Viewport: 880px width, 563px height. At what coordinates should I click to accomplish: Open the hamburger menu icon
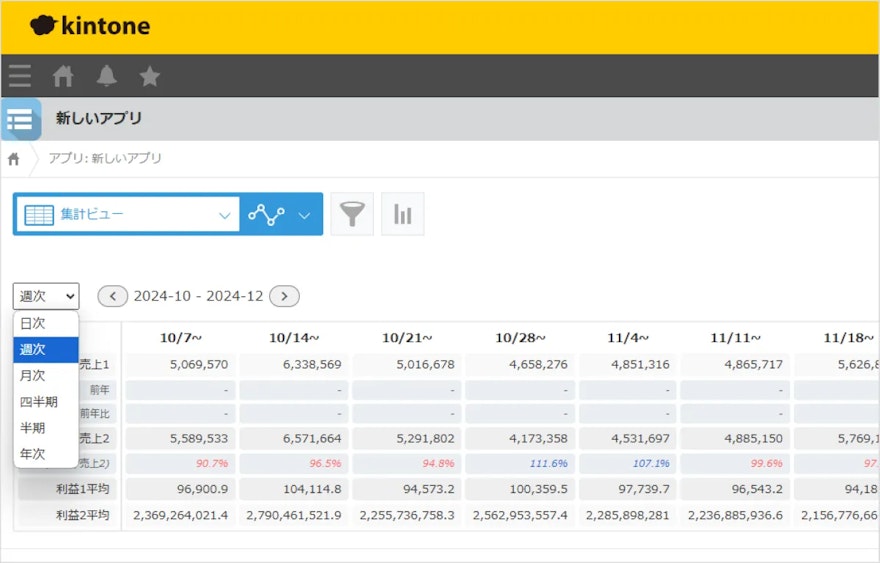pyautogui.click(x=20, y=76)
